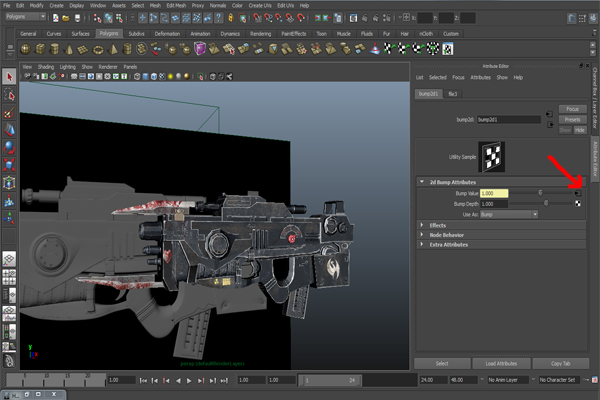This screenshot has width=600, height=400.
Task: Open the No Anim Layer dropdown
Action: click(506, 380)
